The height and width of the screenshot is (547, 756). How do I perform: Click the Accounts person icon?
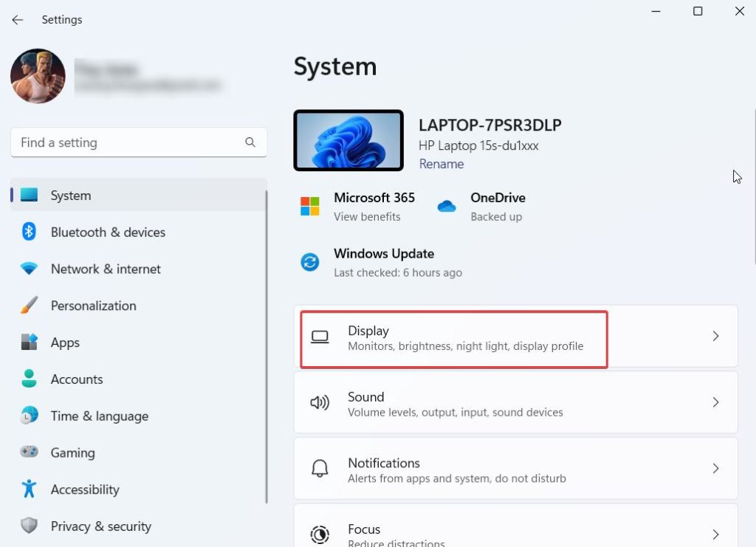tap(29, 379)
